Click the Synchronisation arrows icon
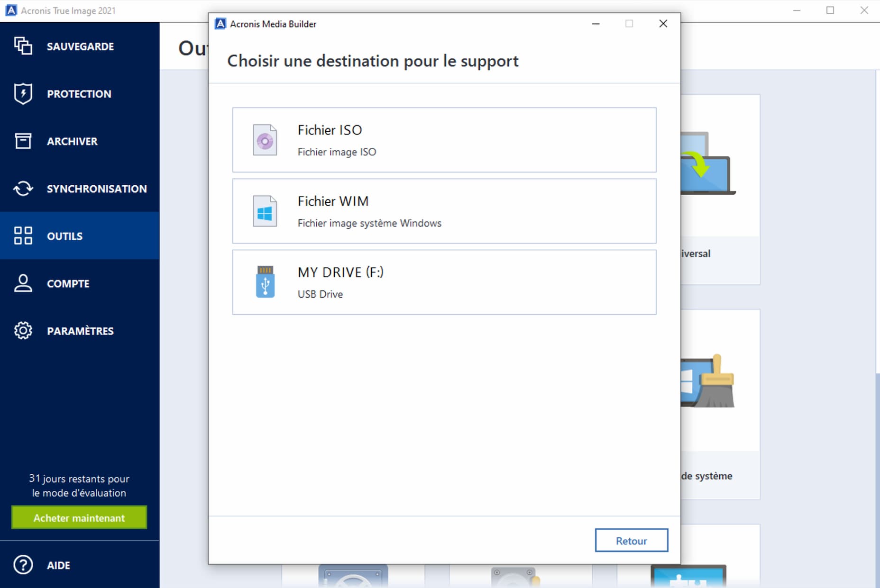 [23, 188]
